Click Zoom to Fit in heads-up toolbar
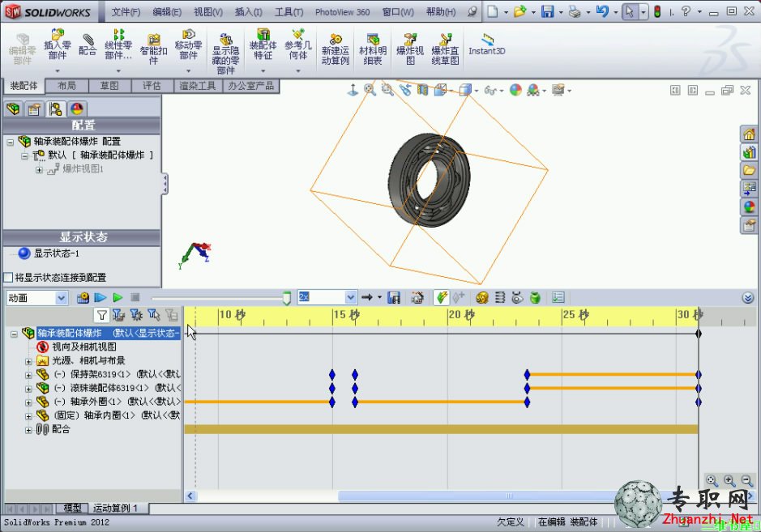This screenshot has width=761, height=532. click(370, 90)
